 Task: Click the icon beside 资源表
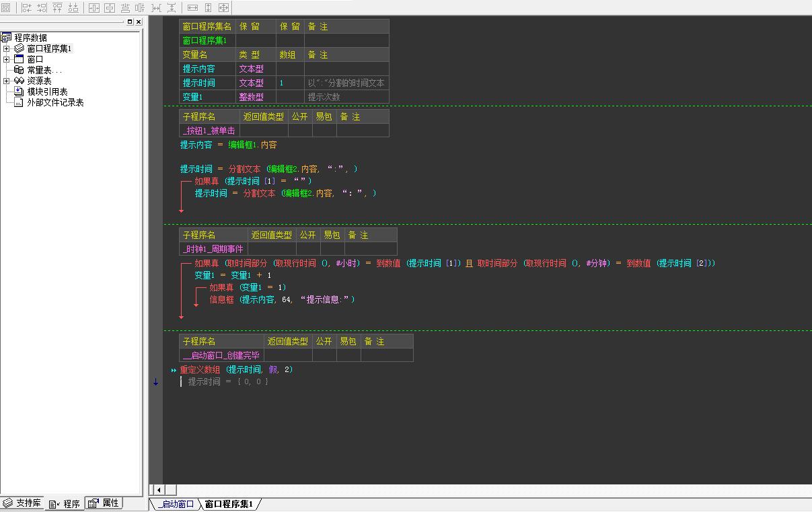[x=19, y=81]
